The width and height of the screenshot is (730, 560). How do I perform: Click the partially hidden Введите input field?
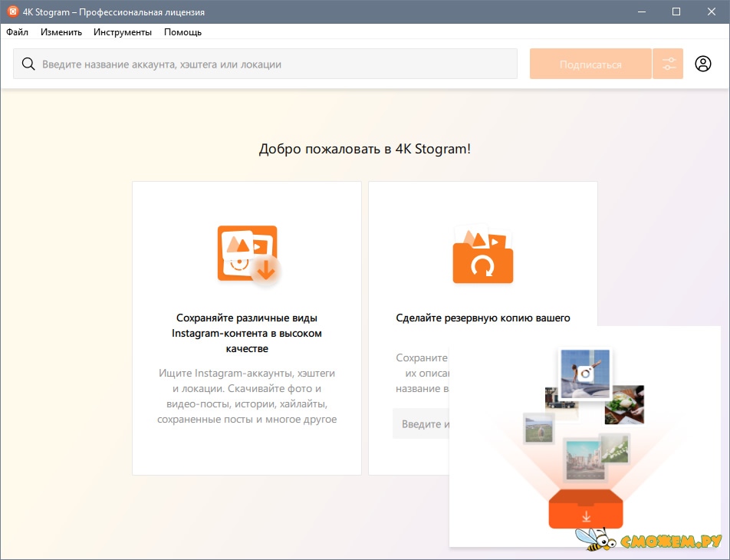(x=421, y=424)
